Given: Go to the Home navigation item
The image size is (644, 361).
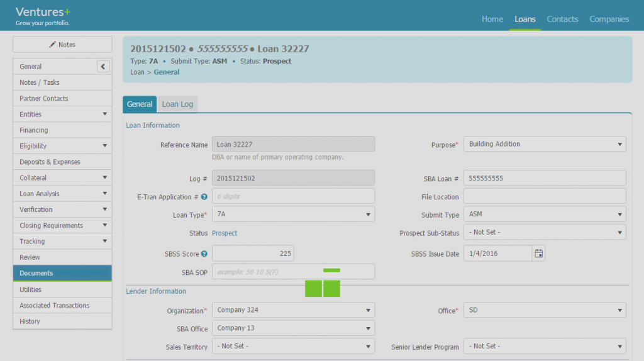Looking at the screenshot, I should [x=492, y=19].
